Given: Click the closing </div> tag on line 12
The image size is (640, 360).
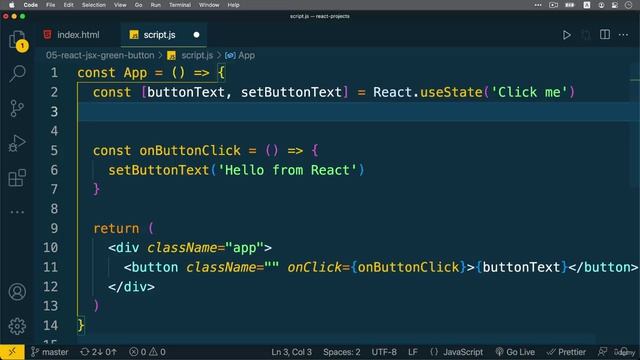Looking at the screenshot, I should pos(131,287).
